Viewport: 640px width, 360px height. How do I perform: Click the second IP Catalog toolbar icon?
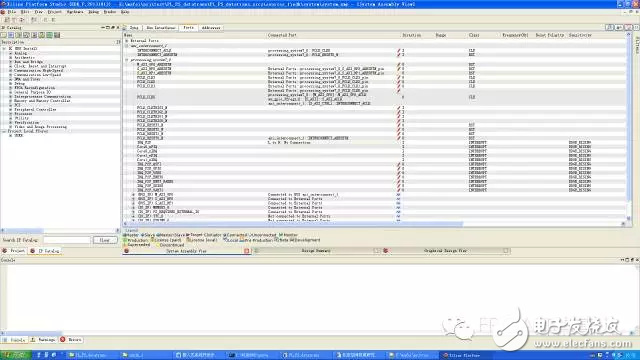point(11,36)
